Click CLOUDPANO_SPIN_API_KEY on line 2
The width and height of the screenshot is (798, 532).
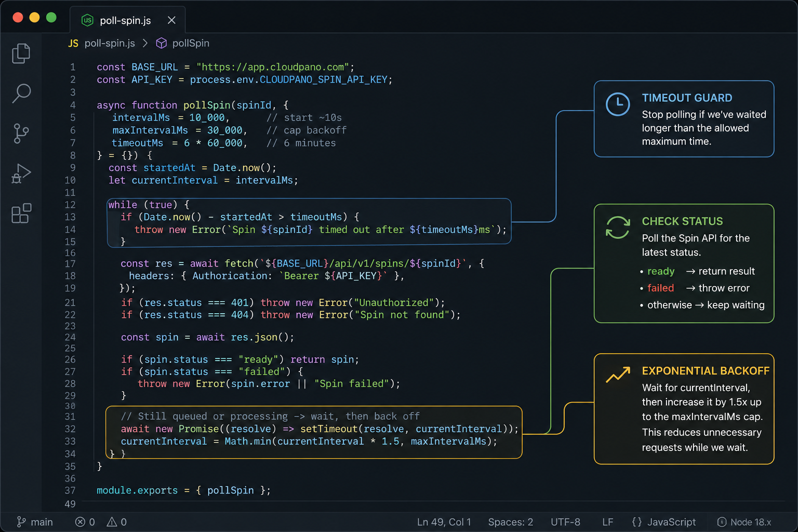point(323,79)
